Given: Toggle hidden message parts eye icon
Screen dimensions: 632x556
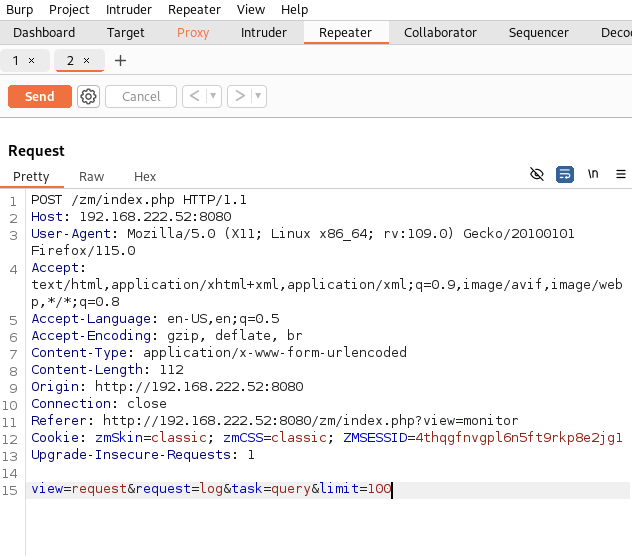Looking at the screenshot, I should click(x=537, y=174).
